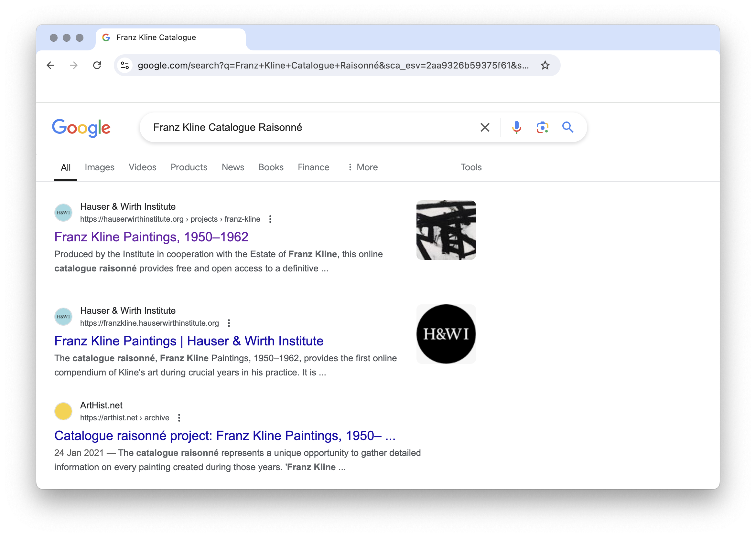Image resolution: width=756 pixels, height=537 pixels.
Task: Click the blue magnifier search icon
Action: pyautogui.click(x=568, y=127)
